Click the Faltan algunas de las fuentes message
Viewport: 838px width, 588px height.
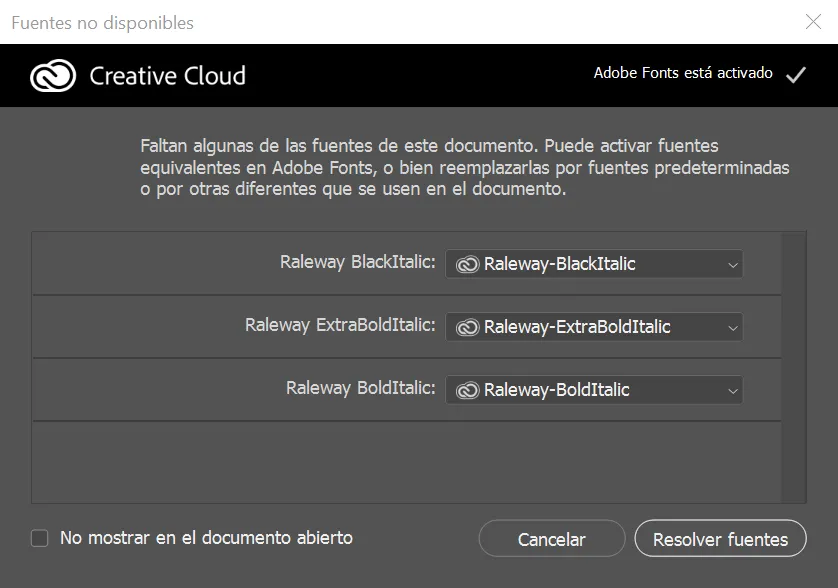tap(464, 167)
